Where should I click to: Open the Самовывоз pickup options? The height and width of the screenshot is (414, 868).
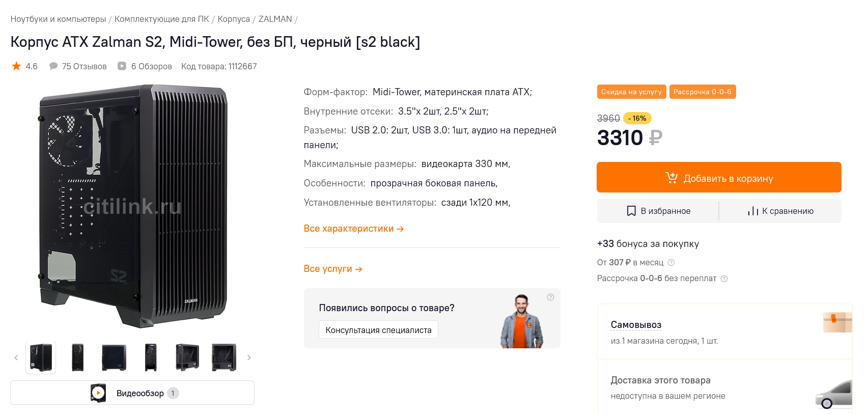(636, 325)
